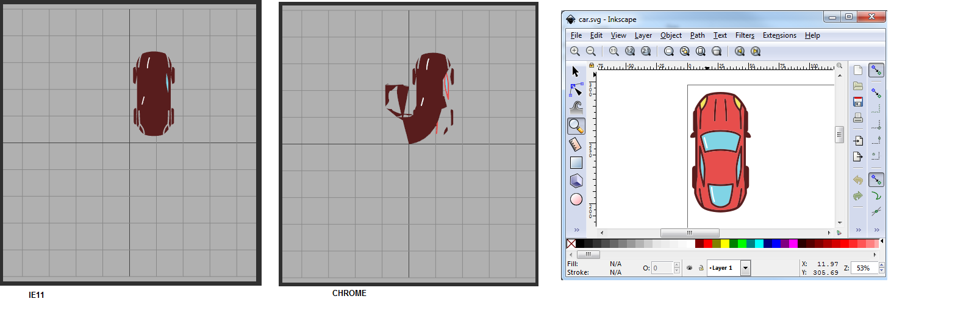Pick the Tweak tool
This screenshot has width=980, height=321.
(x=576, y=108)
